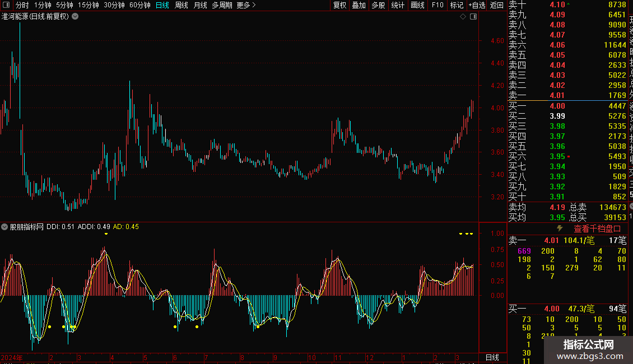Select the 1分钟 period
Image resolution: width=633 pixels, height=364 pixels.
click(43, 5)
